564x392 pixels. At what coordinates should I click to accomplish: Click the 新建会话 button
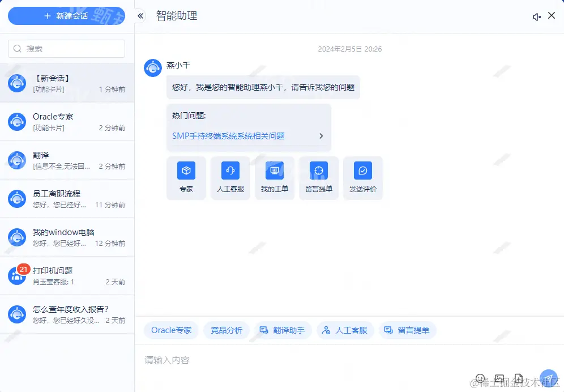[x=66, y=16]
